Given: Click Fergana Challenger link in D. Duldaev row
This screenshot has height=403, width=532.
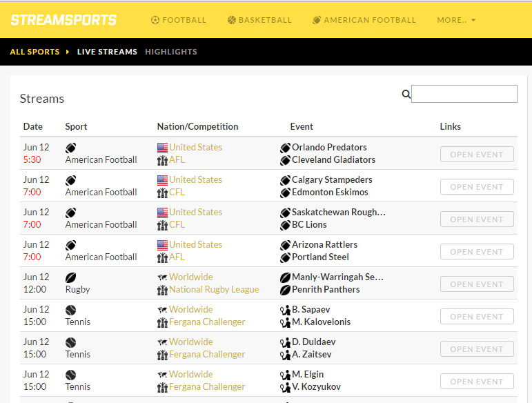Looking at the screenshot, I should (x=207, y=355).
